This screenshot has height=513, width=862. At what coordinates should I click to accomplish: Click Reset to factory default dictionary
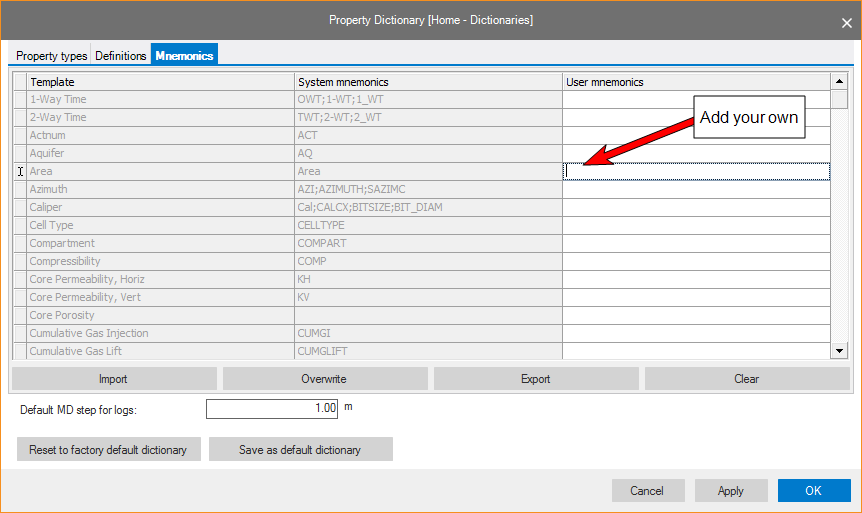pos(108,450)
